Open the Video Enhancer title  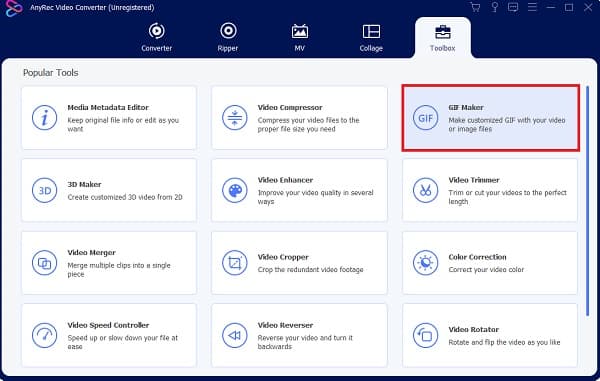(x=285, y=180)
